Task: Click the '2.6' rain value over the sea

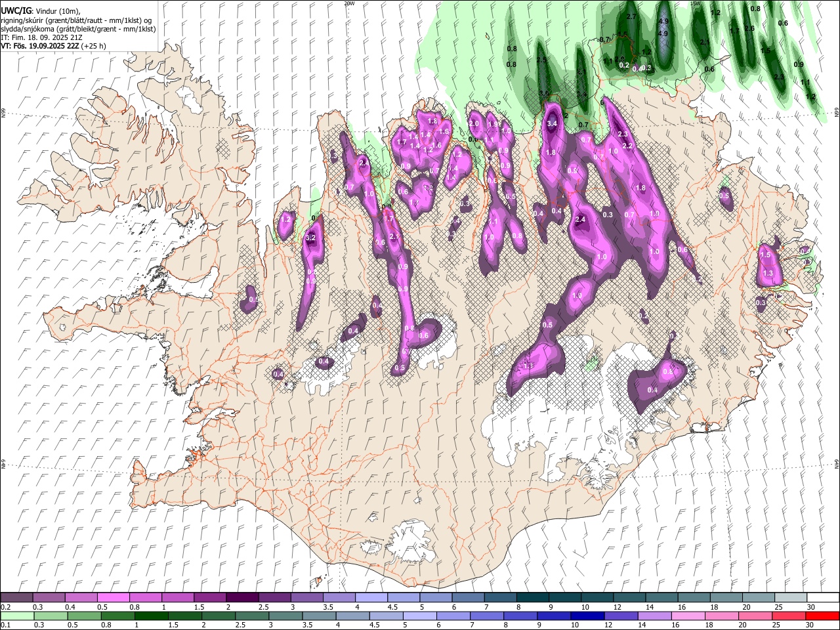Action: 749,28
